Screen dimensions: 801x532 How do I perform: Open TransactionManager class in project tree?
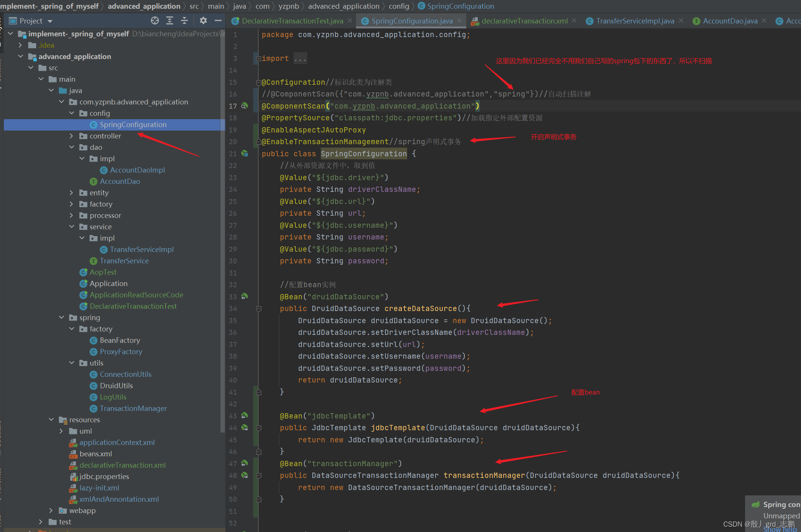click(133, 408)
